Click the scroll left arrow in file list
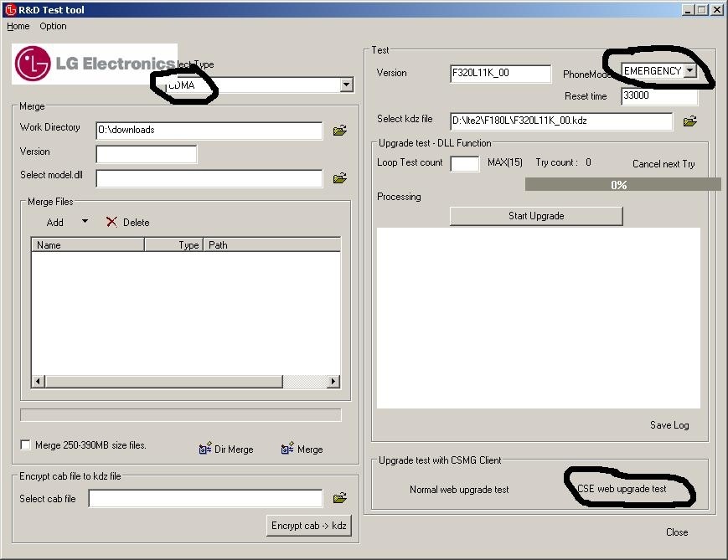 coord(38,382)
